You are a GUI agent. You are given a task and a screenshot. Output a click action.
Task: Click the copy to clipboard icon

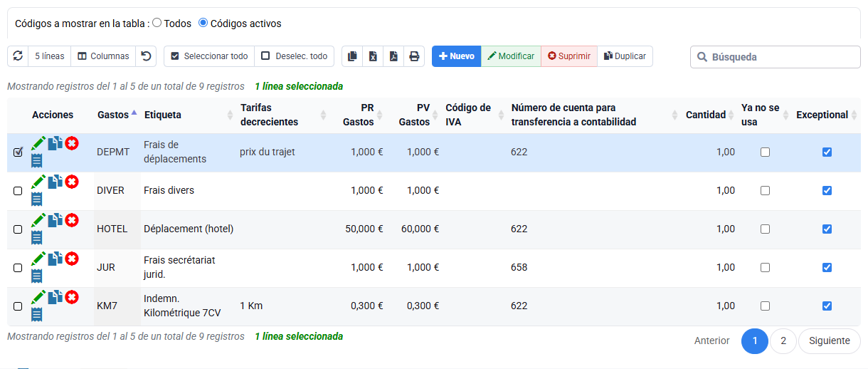(352, 57)
